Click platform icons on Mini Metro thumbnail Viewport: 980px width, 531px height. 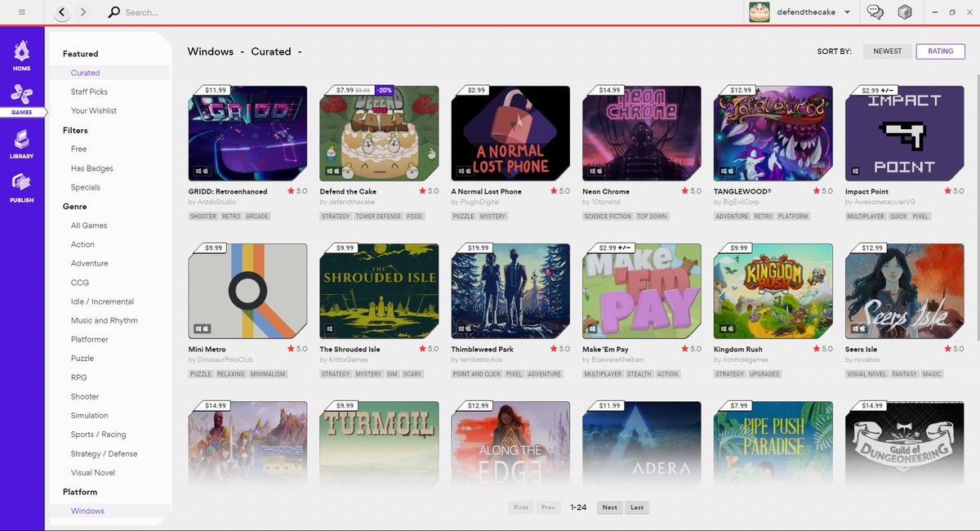[202, 328]
